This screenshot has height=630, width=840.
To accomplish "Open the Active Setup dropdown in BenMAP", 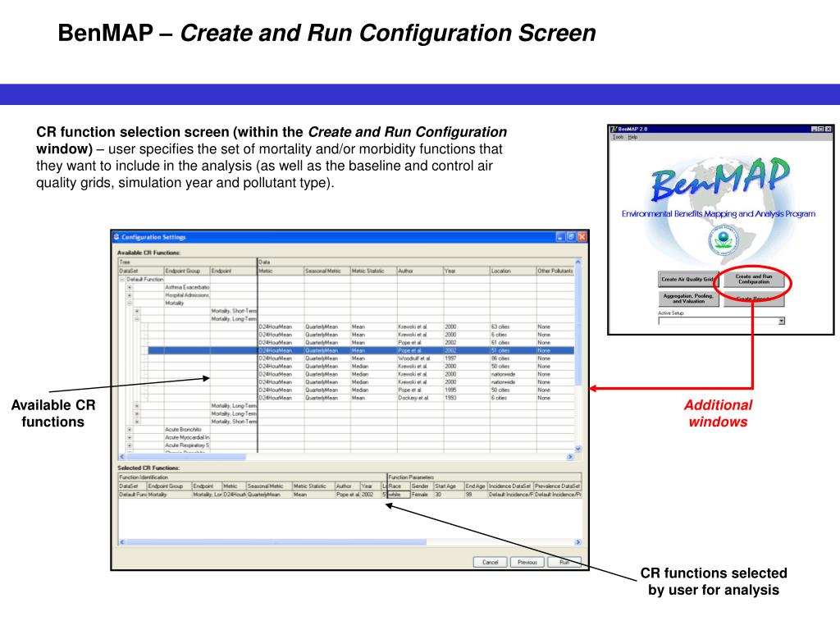I will coord(782,321).
